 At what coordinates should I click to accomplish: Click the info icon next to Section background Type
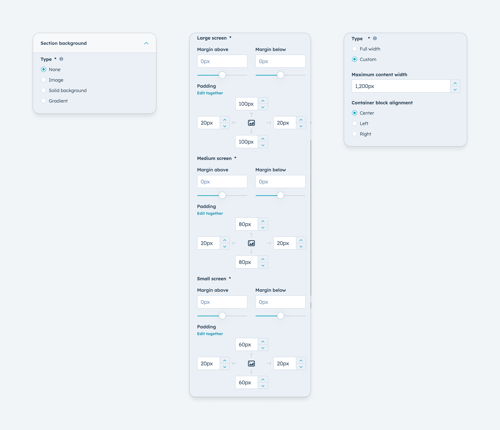[x=61, y=59]
